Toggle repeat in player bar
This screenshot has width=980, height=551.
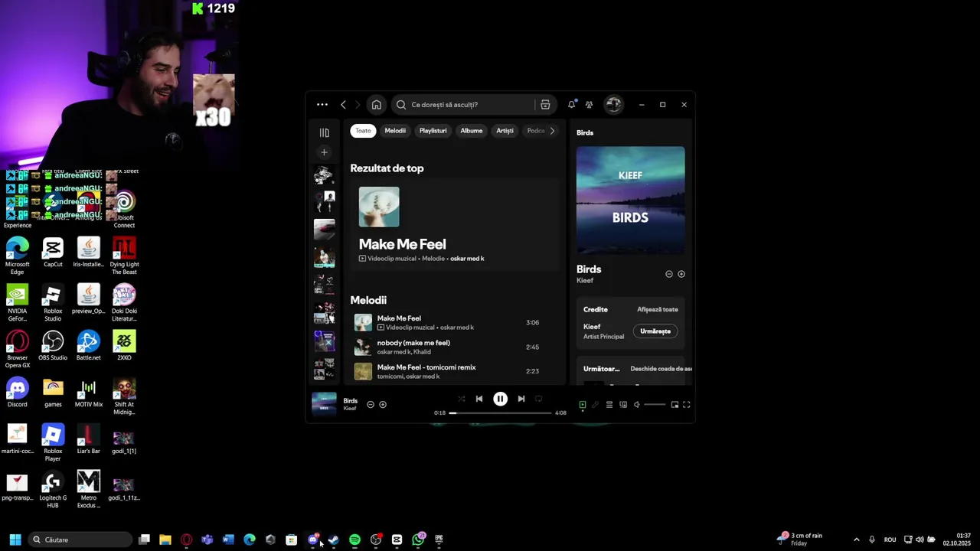(539, 399)
